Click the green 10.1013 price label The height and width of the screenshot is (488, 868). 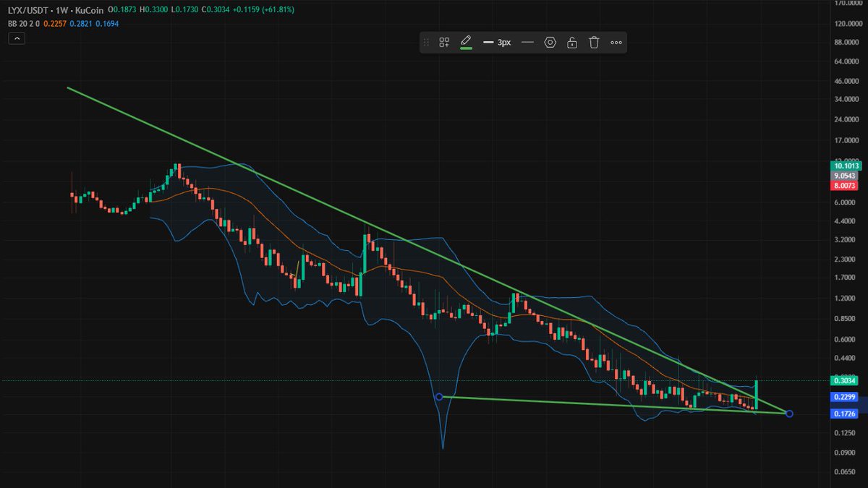845,166
